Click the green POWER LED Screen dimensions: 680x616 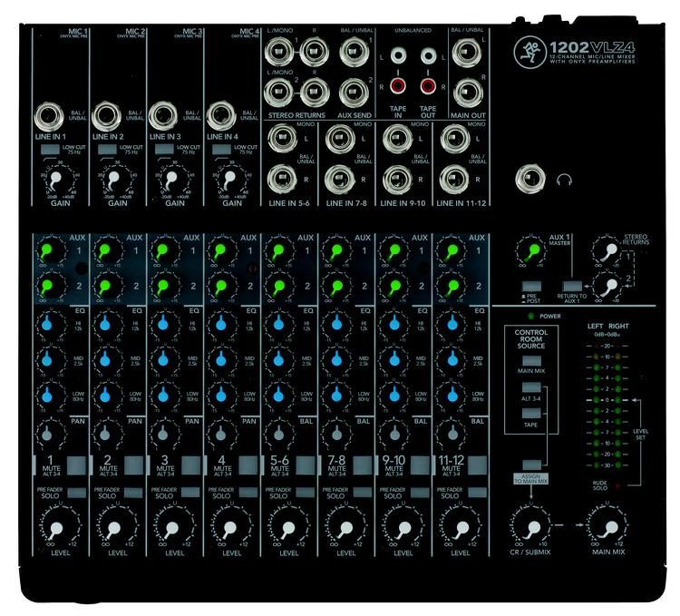530,316
